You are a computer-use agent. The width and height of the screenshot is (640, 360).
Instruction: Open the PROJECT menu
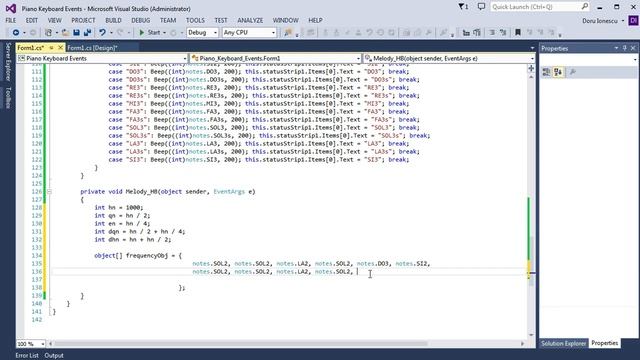pyautogui.click(x=83, y=20)
